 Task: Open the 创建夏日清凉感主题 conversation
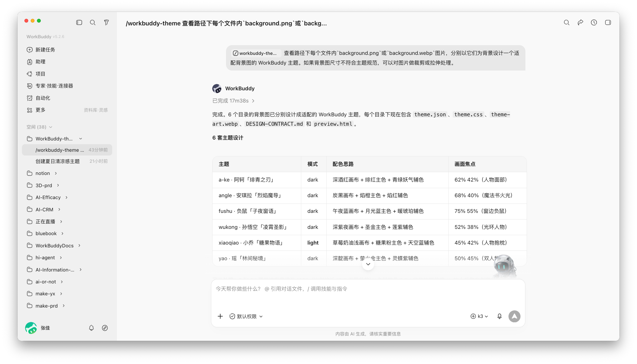pyautogui.click(x=67, y=161)
